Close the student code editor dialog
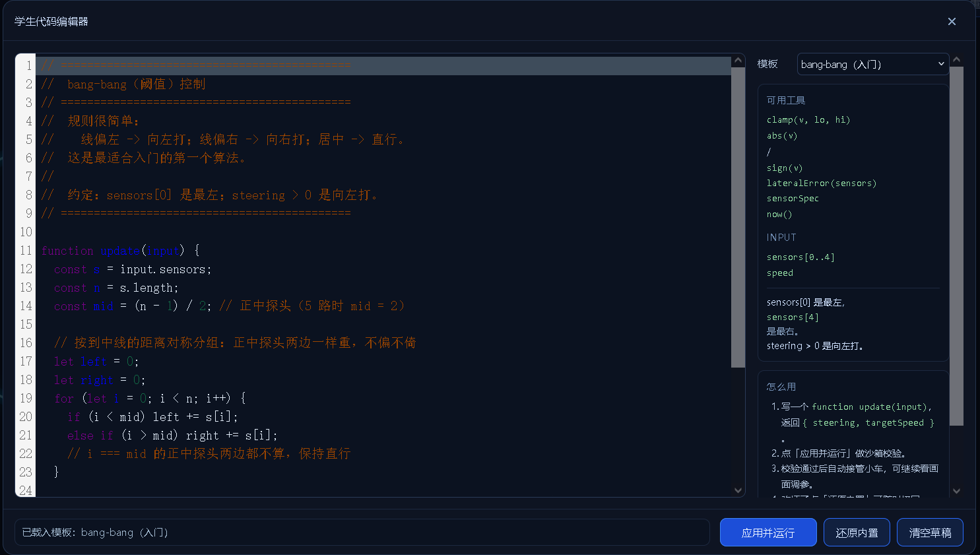The height and width of the screenshot is (555, 980). [952, 22]
